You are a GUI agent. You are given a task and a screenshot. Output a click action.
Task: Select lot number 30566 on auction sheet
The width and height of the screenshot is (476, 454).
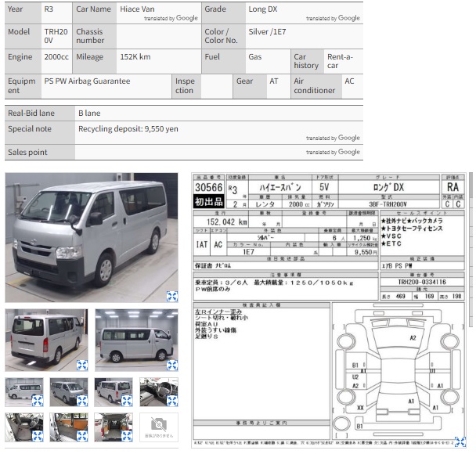point(208,187)
